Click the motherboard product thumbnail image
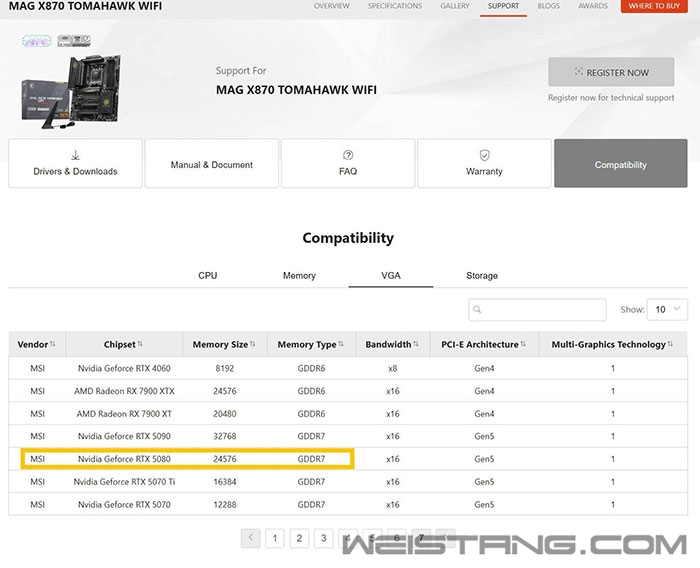The width and height of the screenshot is (700, 568). tap(71, 92)
